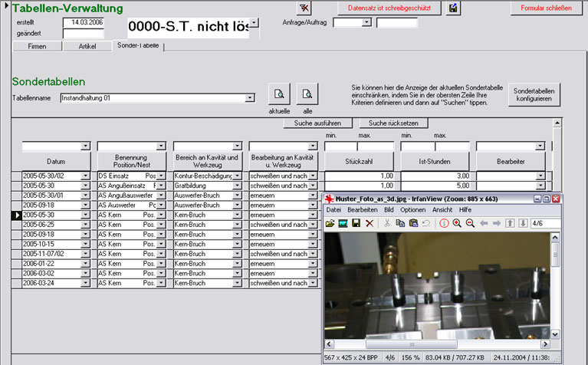Search all tables with 'alle' magnifier
This screenshot has width=588, height=365.
point(307,94)
